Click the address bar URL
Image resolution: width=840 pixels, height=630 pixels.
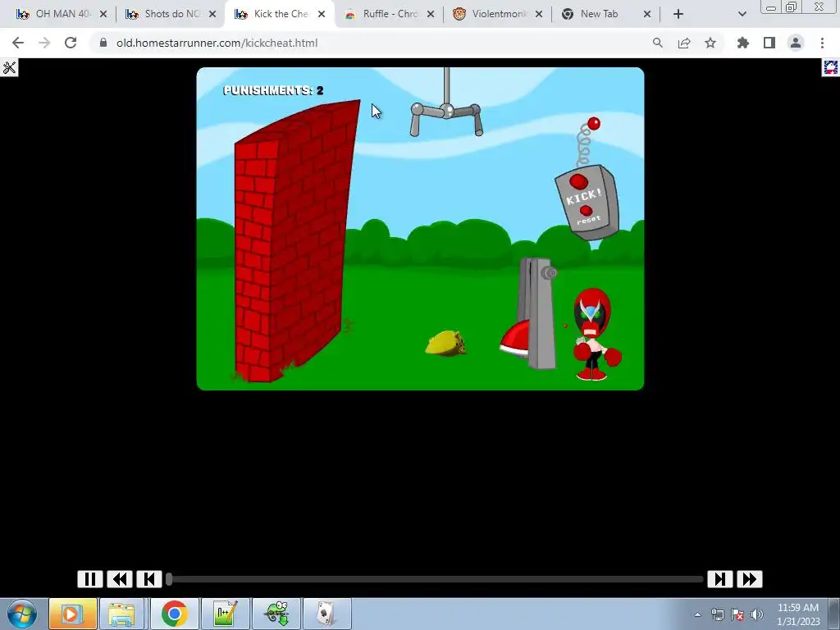point(217,43)
